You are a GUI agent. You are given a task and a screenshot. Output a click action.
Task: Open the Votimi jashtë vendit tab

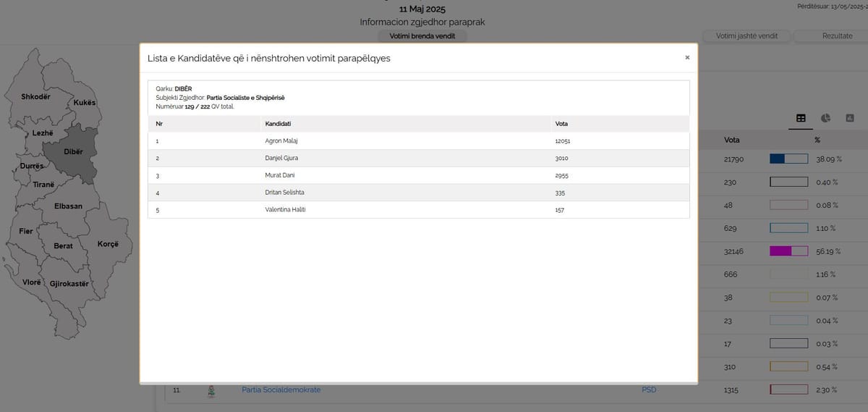746,36
